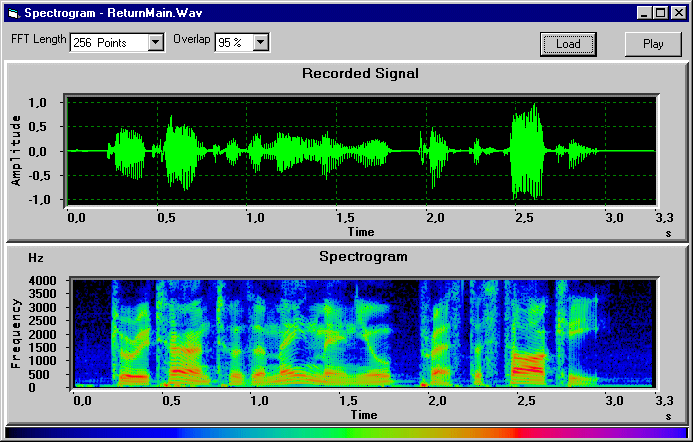Click the color scale bar at the bottom
This screenshot has height=442, width=693.
346,433
